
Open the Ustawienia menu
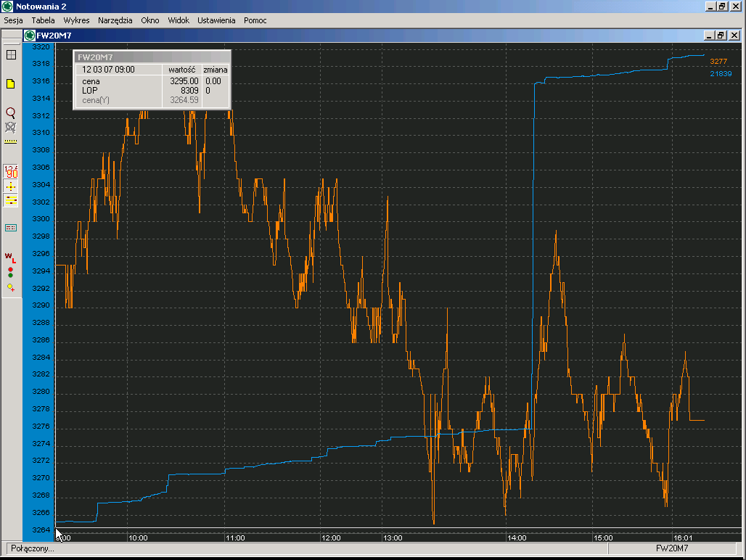tap(216, 20)
